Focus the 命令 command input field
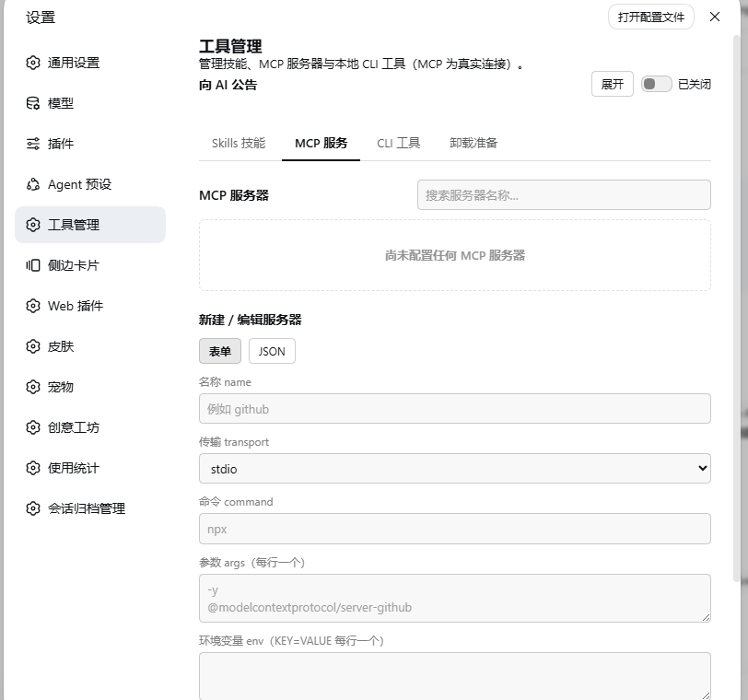The width and height of the screenshot is (748, 700). [455, 529]
